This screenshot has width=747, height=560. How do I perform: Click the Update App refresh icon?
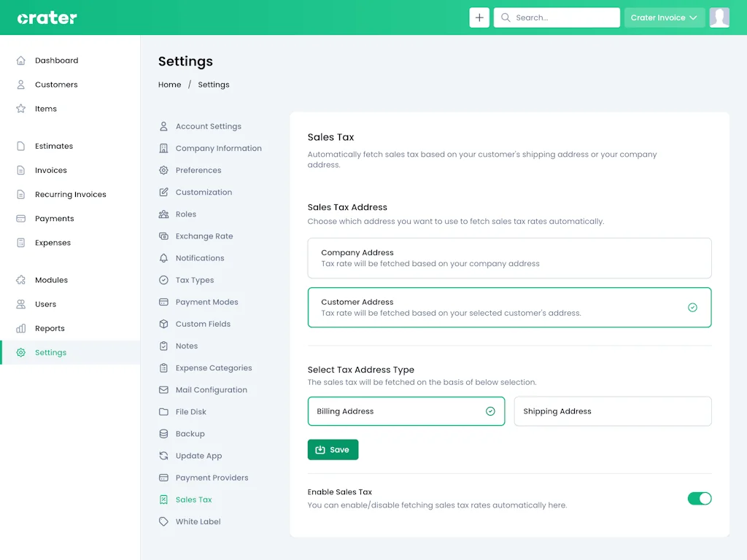coord(163,456)
